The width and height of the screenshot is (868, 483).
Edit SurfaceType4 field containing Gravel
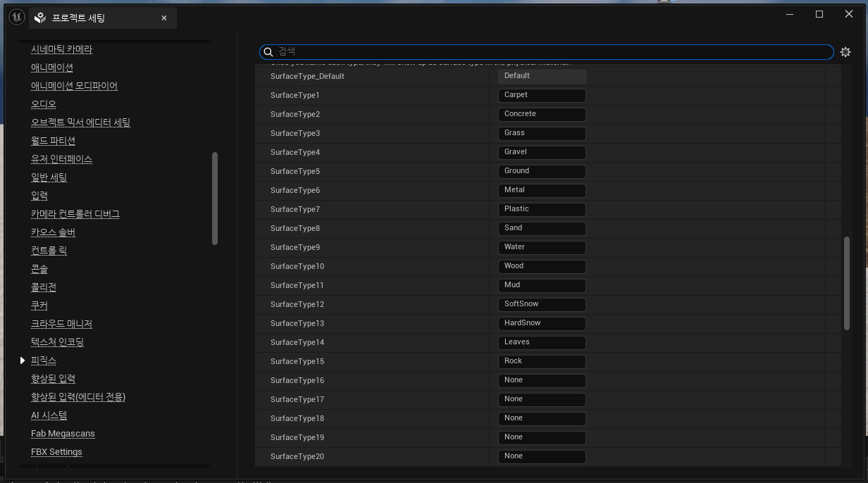(542, 152)
